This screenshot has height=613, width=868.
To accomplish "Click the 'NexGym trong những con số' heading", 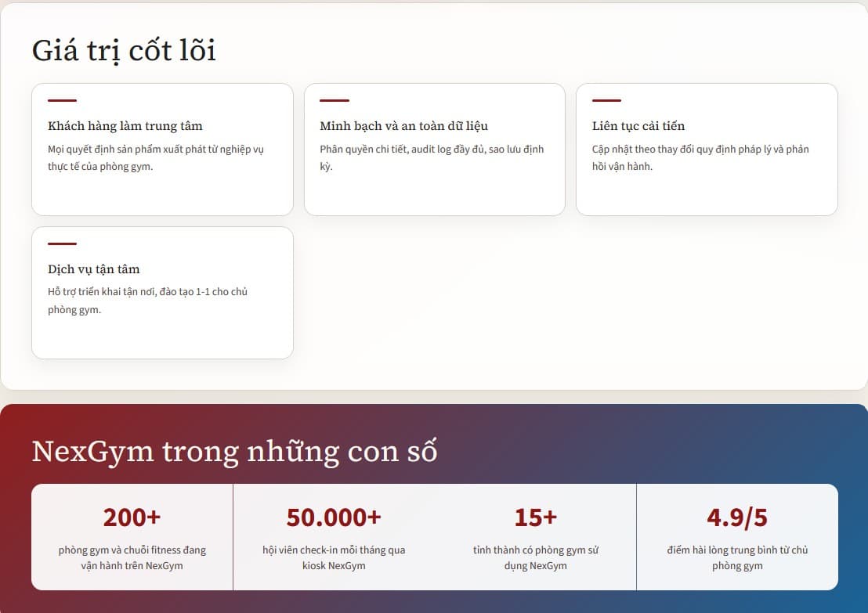I will point(234,452).
